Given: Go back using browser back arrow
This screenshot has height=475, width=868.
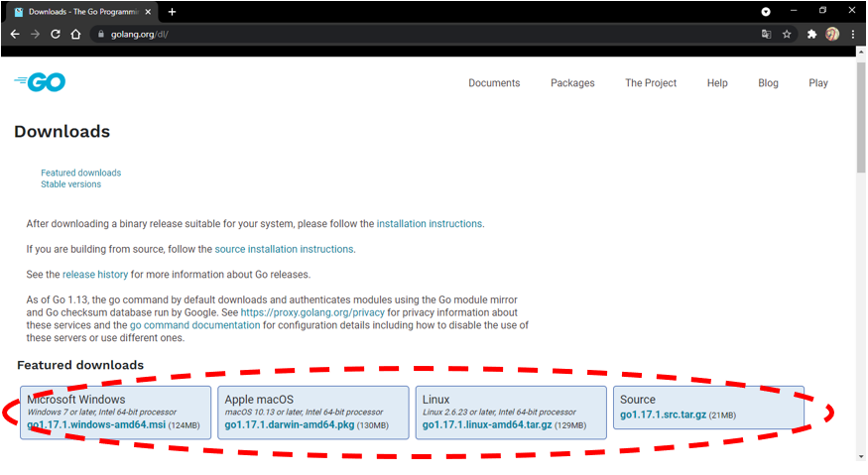Looking at the screenshot, I should click(x=14, y=34).
